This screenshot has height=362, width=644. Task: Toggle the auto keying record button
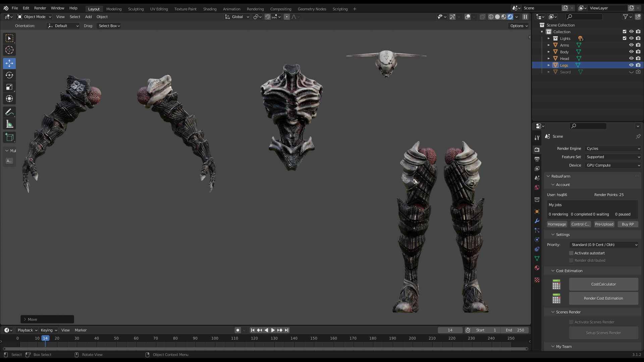pos(238,330)
